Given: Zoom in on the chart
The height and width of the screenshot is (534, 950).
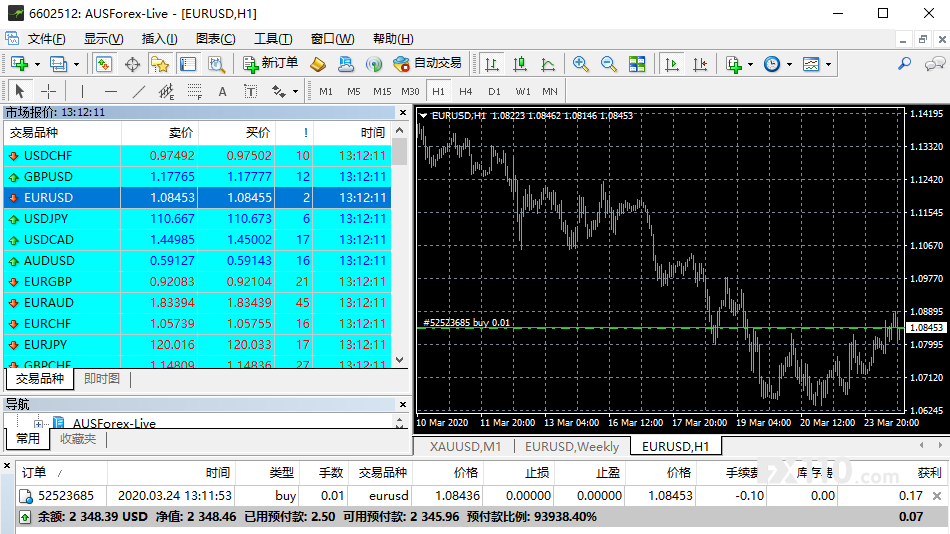Looking at the screenshot, I should point(580,64).
